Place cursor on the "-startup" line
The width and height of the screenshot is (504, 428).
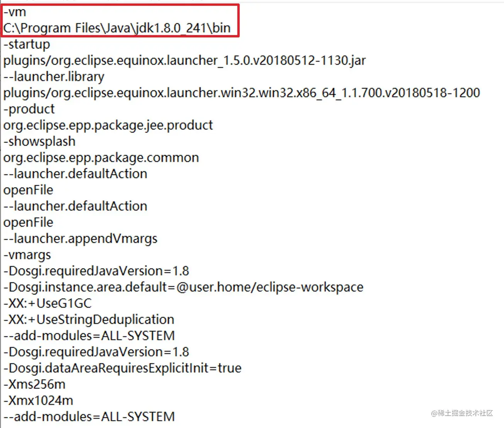tap(27, 44)
